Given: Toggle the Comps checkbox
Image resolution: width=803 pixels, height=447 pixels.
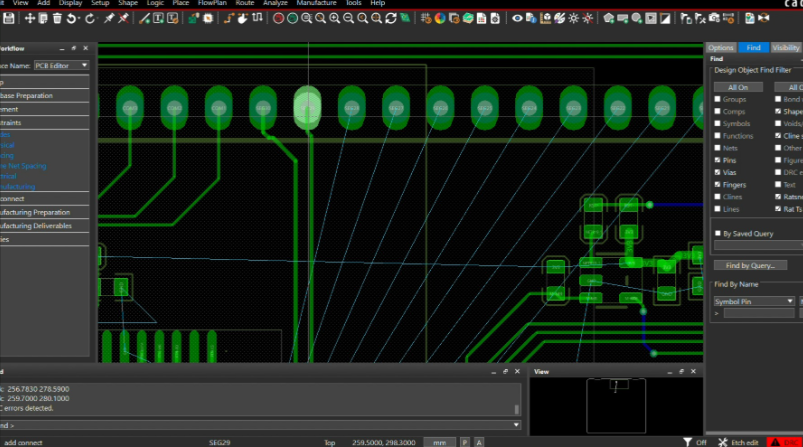Looking at the screenshot, I should pos(717,111).
